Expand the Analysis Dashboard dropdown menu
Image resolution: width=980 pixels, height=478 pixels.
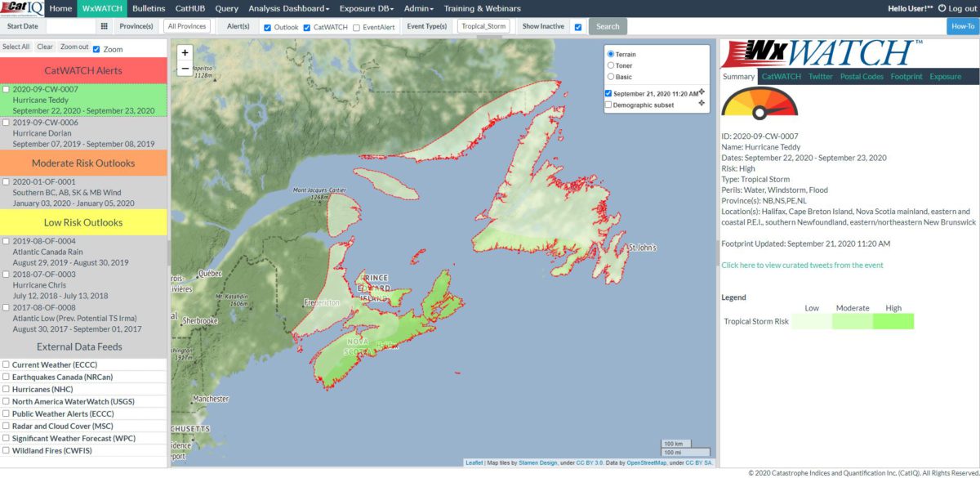coord(288,8)
